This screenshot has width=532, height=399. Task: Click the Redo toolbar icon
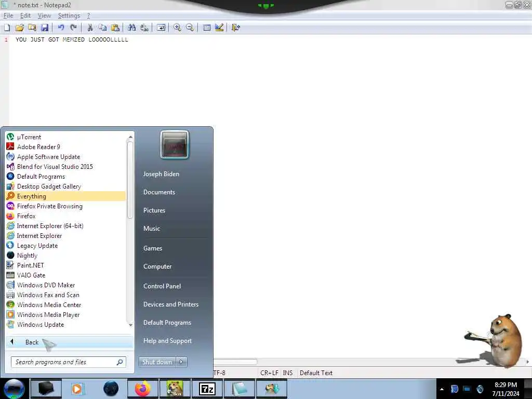(x=73, y=28)
